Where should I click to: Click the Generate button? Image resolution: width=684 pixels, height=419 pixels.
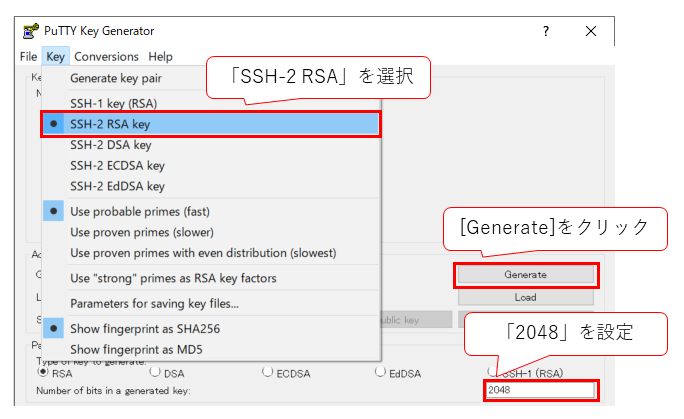pyautogui.click(x=526, y=275)
